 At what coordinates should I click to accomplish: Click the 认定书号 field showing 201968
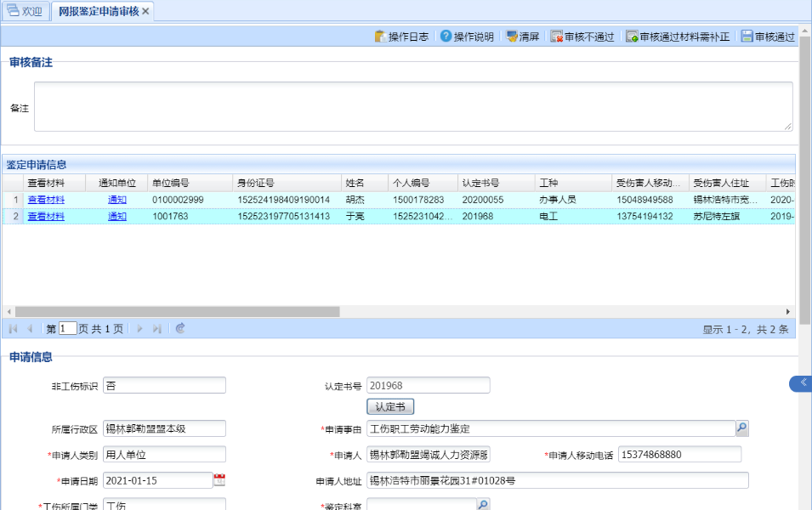click(x=429, y=386)
